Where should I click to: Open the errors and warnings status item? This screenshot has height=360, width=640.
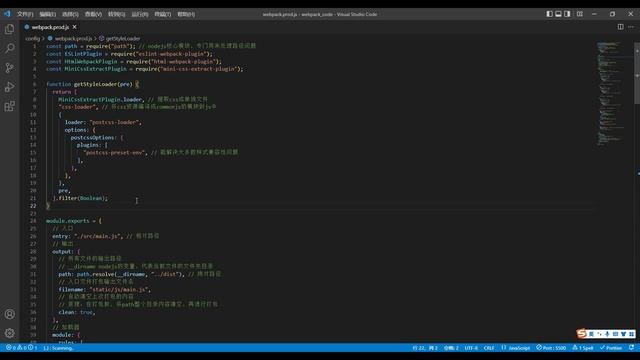(x=21, y=348)
